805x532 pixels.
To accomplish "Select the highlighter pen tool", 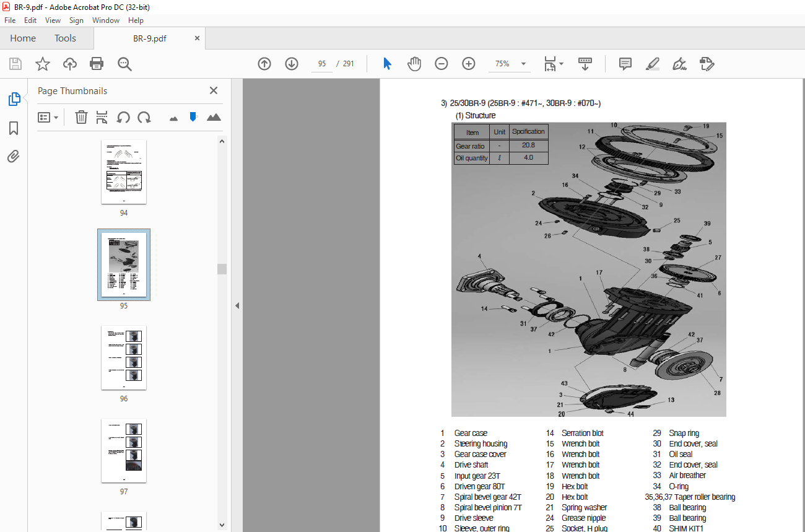I will 653,64.
